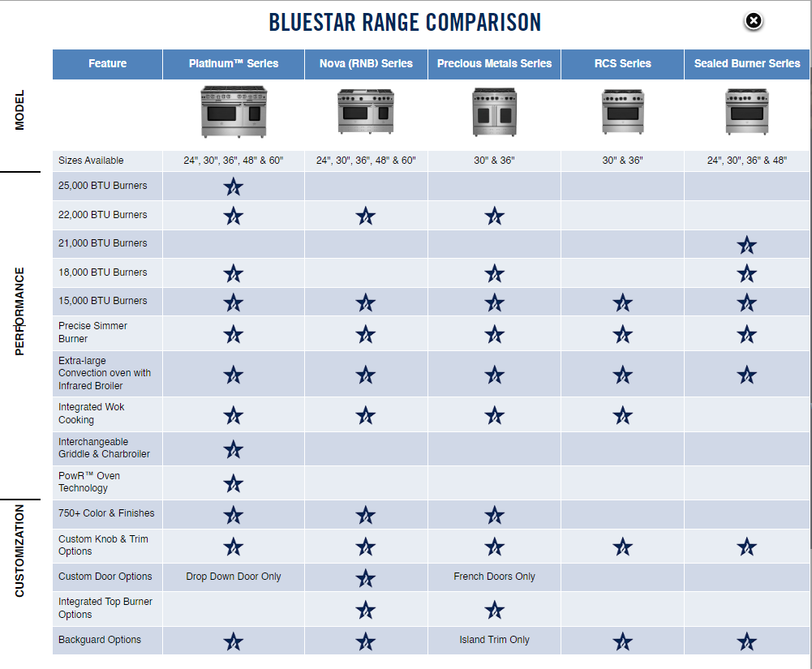The width and height of the screenshot is (812, 669).
Task: Click the Sealed Burner sizes '24", 30", 36" & 48"' cell
Action: click(747, 161)
